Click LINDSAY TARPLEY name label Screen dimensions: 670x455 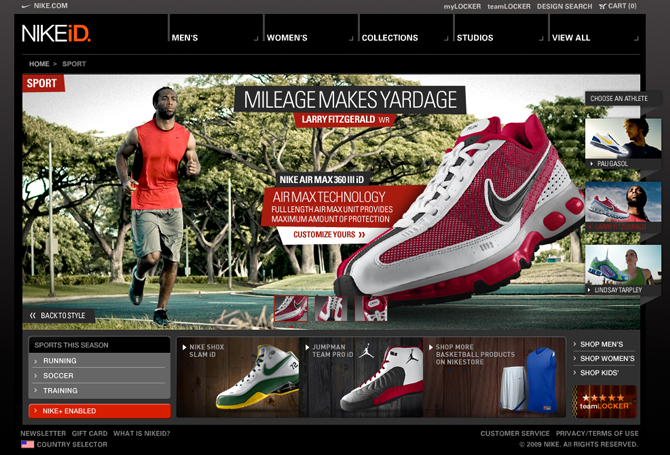(618, 290)
